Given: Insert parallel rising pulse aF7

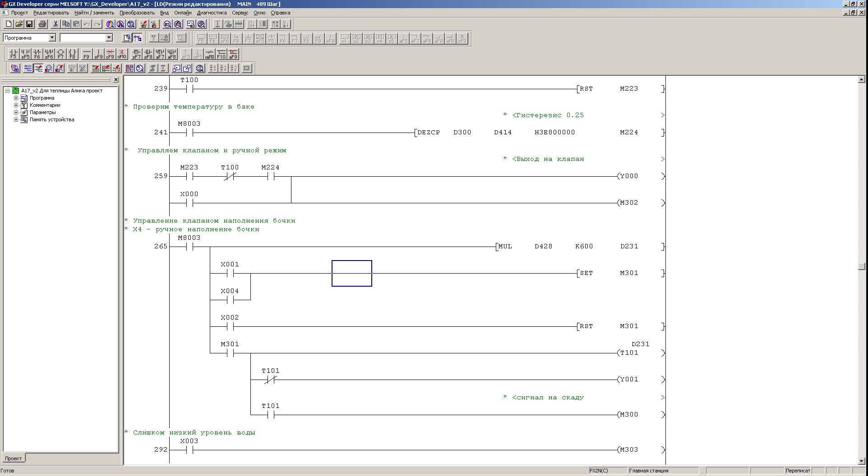Looking at the screenshot, I should click(160, 54).
